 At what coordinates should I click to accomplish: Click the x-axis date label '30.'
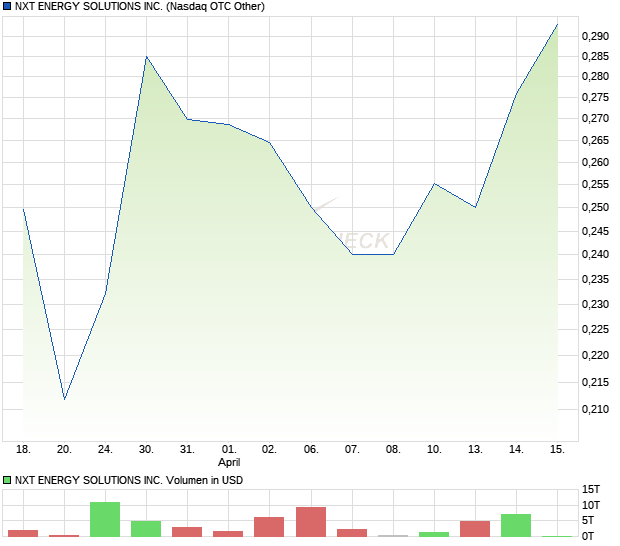(146, 450)
